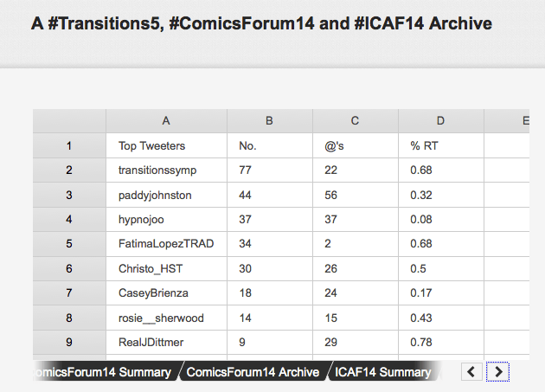Select column B header
Viewport: 545px width, 392px height.
tap(270, 121)
